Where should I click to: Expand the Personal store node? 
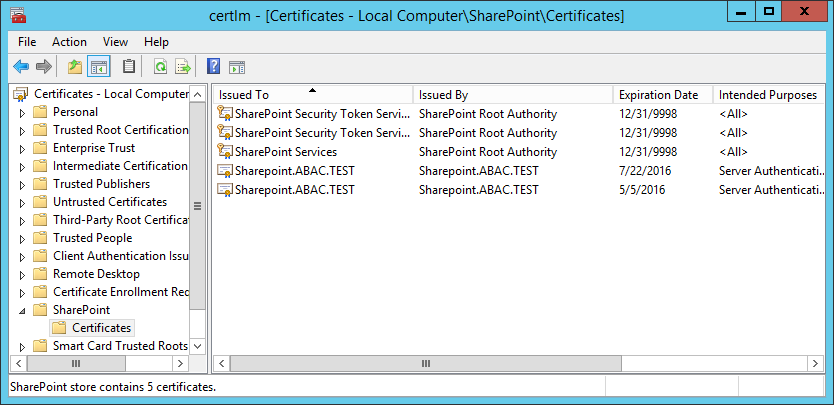point(22,113)
